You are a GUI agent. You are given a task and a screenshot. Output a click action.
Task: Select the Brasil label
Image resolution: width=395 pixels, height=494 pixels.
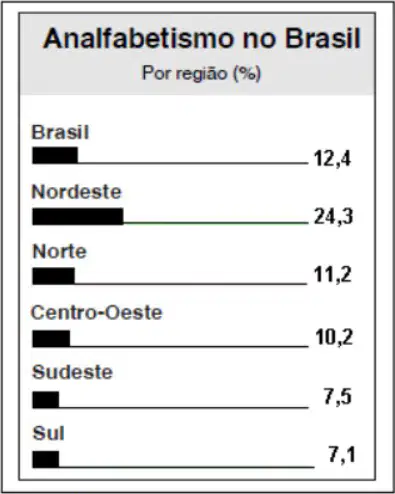click(x=60, y=132)
